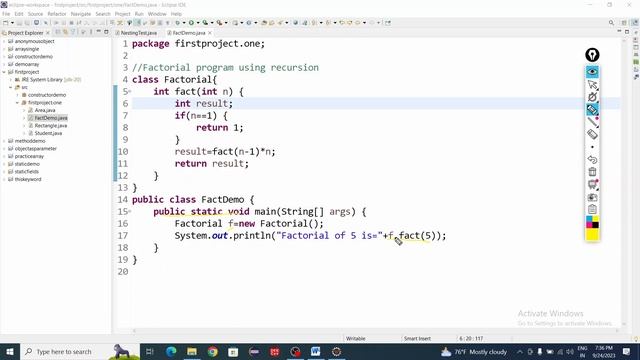The width and height of the screenshot is (640, 360).
Task: Select the thiskeyword project
Action: point(24,179)
